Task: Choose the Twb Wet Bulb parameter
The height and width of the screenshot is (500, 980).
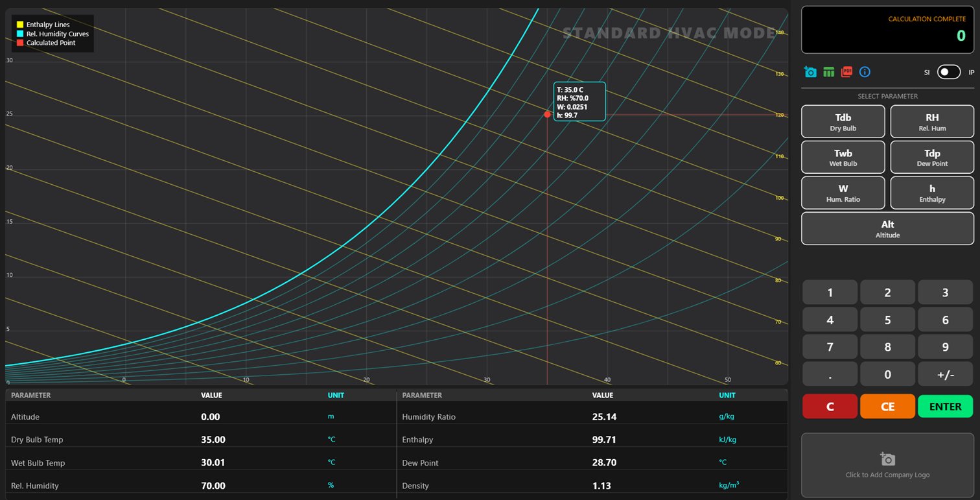Action: coord(843,157)
